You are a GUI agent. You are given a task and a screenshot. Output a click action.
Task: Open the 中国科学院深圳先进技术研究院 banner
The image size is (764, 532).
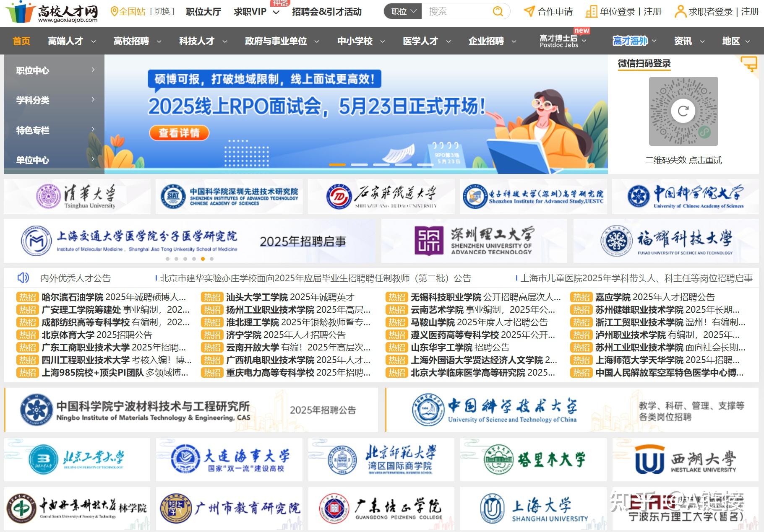pos(229,197)
